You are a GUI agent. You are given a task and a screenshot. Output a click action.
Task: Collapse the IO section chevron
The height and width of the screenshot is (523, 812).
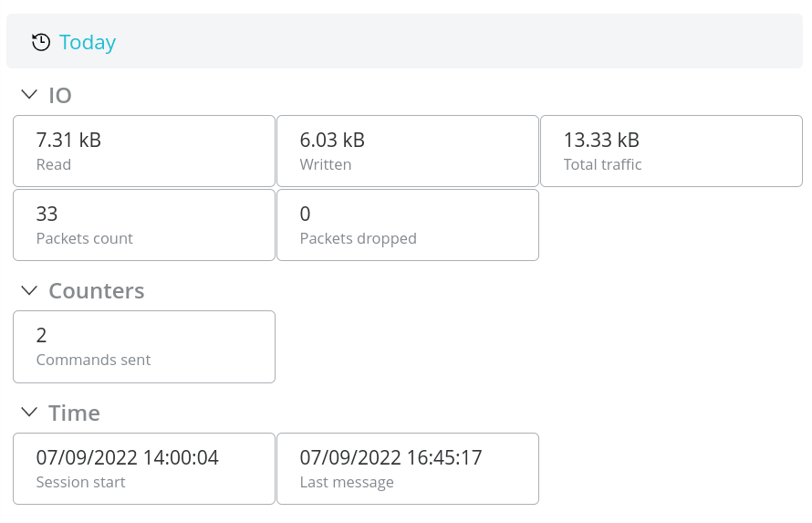(29, 94)
